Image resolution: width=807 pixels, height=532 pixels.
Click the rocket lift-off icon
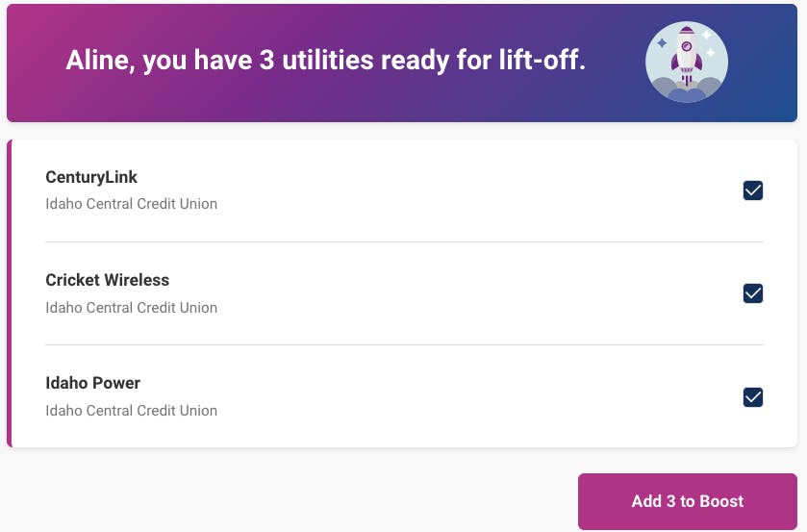point(686,62)
